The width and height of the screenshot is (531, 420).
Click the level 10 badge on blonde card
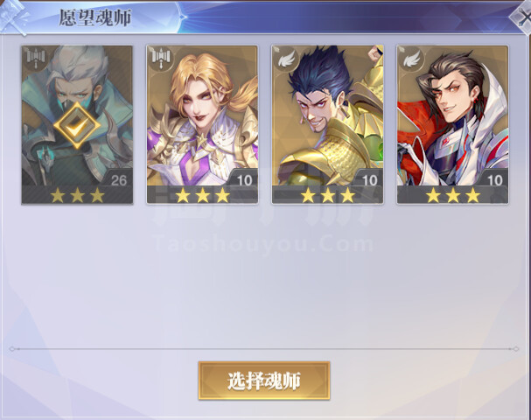click(244, 180)
